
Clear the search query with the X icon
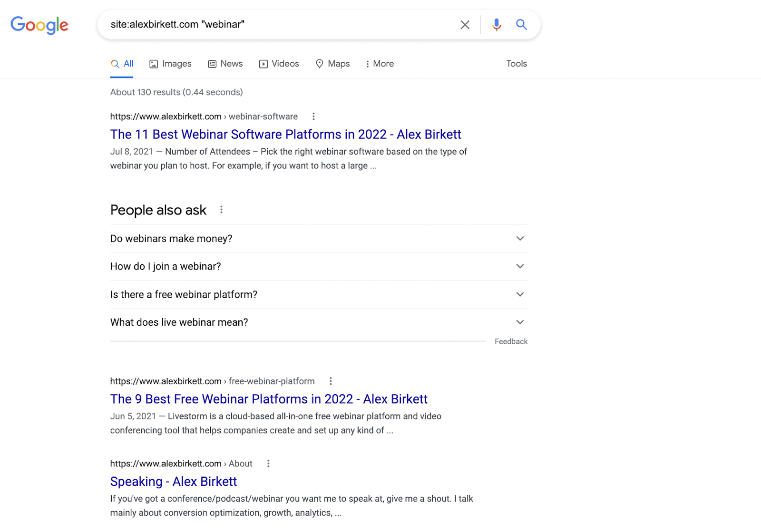click(x=465, y=25)
